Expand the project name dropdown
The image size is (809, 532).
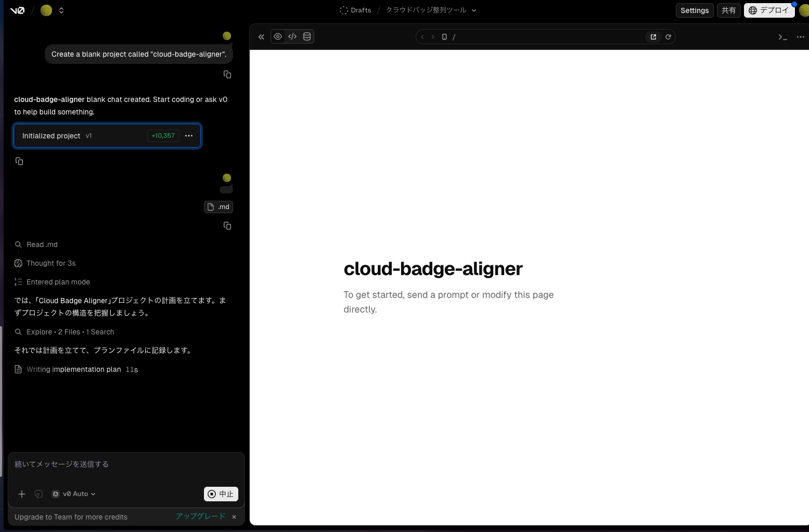pos(473,10)
